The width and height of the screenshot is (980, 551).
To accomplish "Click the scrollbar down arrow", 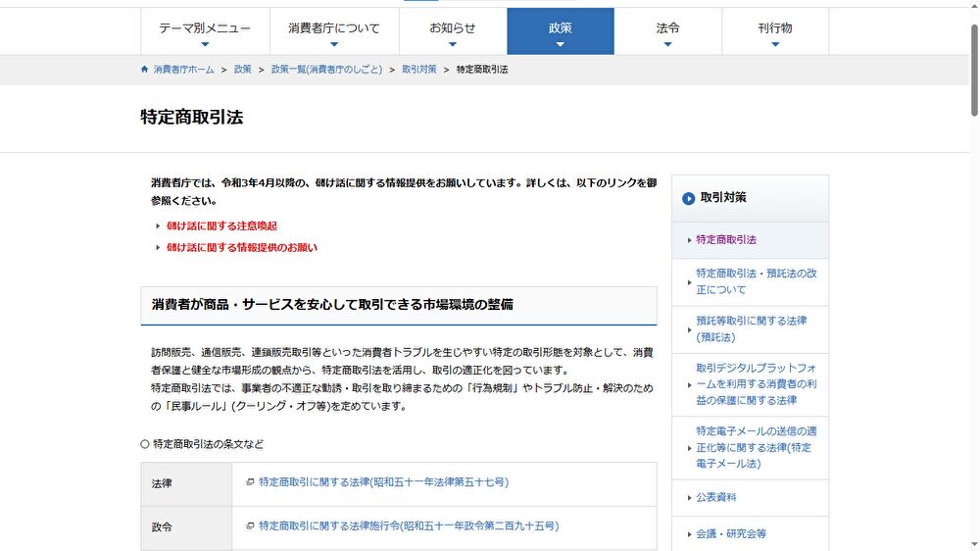I will click(974, 545).
